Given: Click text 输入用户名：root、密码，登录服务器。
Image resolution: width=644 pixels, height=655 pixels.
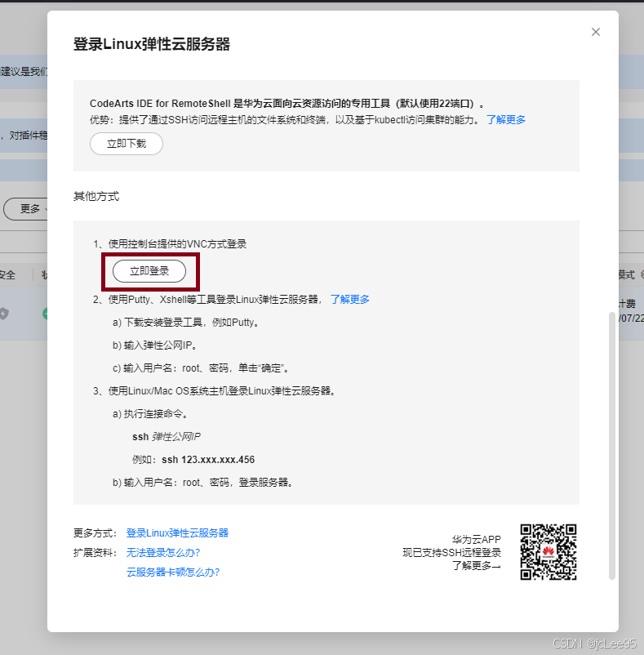Looking at the screenshot, I should pyautogui.click(x=210, y=483).
